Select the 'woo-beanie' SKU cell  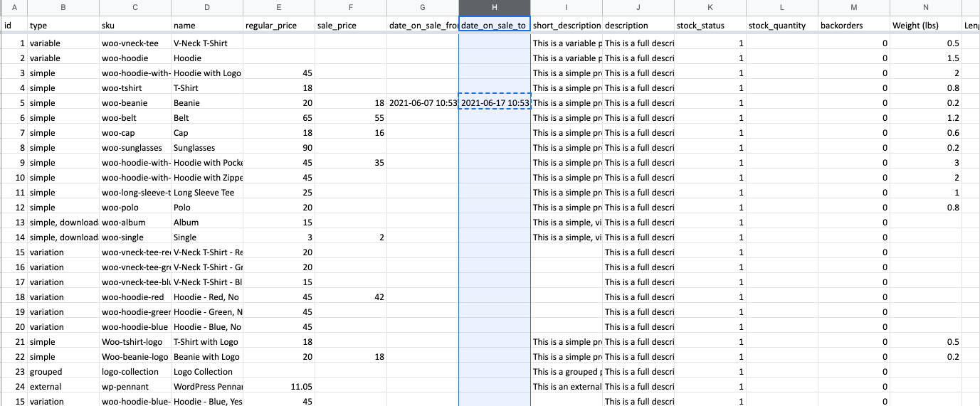(135, 103)
